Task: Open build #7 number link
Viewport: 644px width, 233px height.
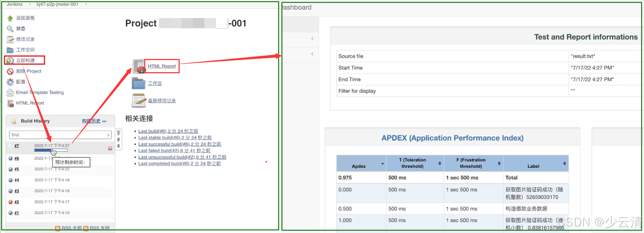Action: click(x=16, y=146)
